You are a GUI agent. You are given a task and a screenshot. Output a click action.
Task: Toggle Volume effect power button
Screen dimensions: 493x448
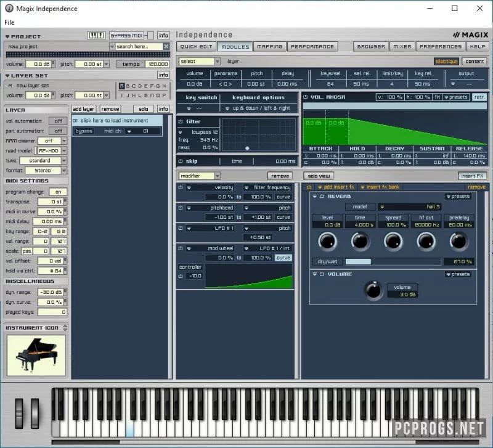[x=322, y=274]
